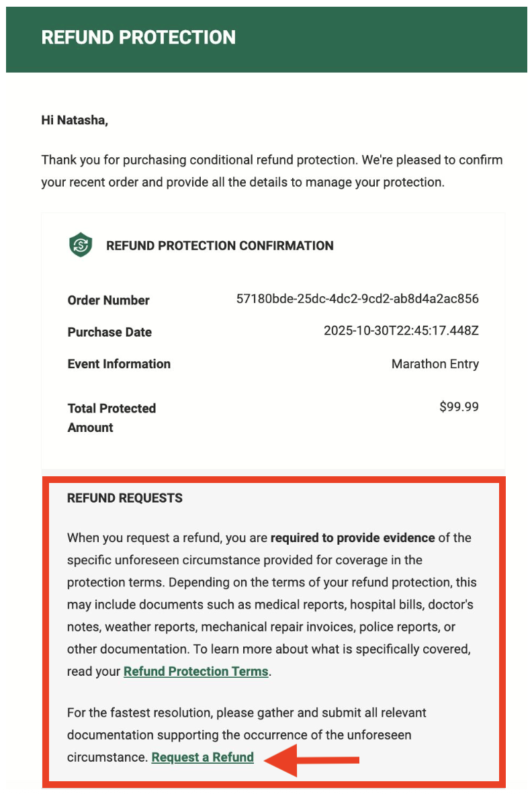
Task: Open the Request a Refund link
Action: tap(202, 757)
